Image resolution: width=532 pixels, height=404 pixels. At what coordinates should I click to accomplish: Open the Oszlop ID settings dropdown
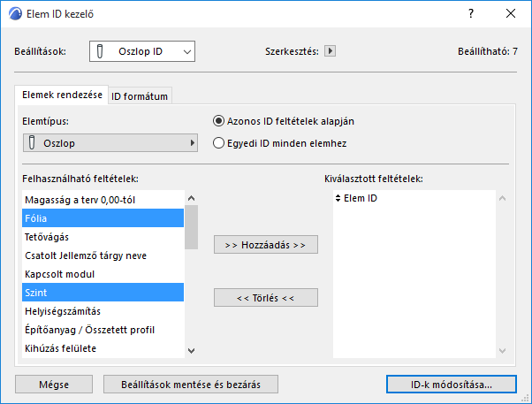pos(141,52)
